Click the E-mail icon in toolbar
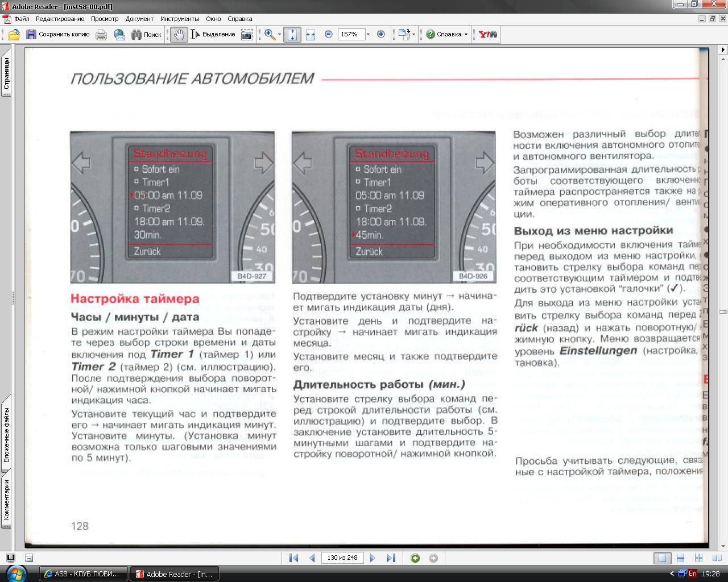728x582 pixels. click(119, 35)
